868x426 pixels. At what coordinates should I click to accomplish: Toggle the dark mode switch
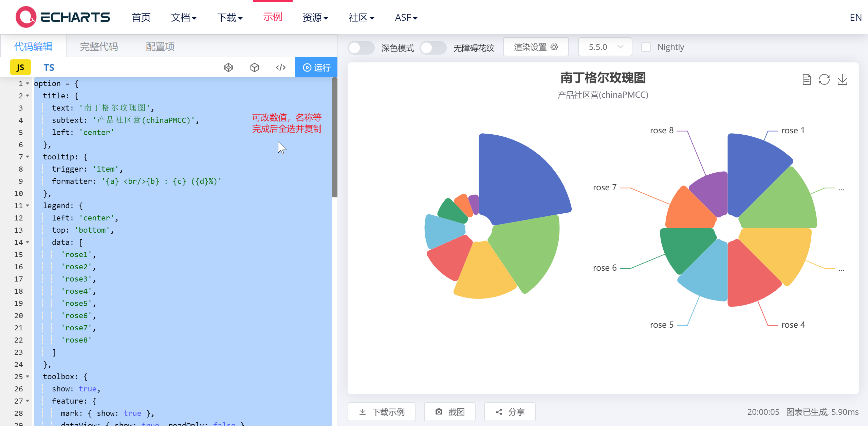click(361, 47)
